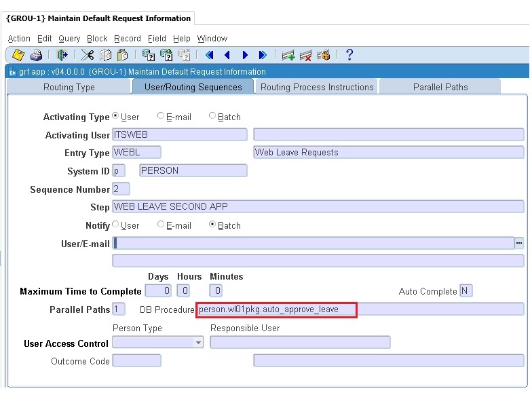This screenshot has width=532, height=395.
Task: Open the Query menu
Action: [x=69, y=39]
